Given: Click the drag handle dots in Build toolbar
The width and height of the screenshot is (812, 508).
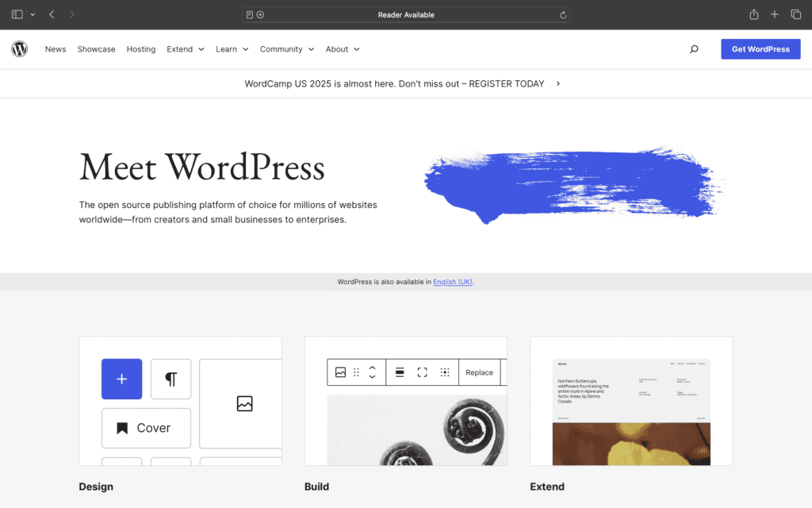Looking at the screenshot, I should tap(356, 372).
